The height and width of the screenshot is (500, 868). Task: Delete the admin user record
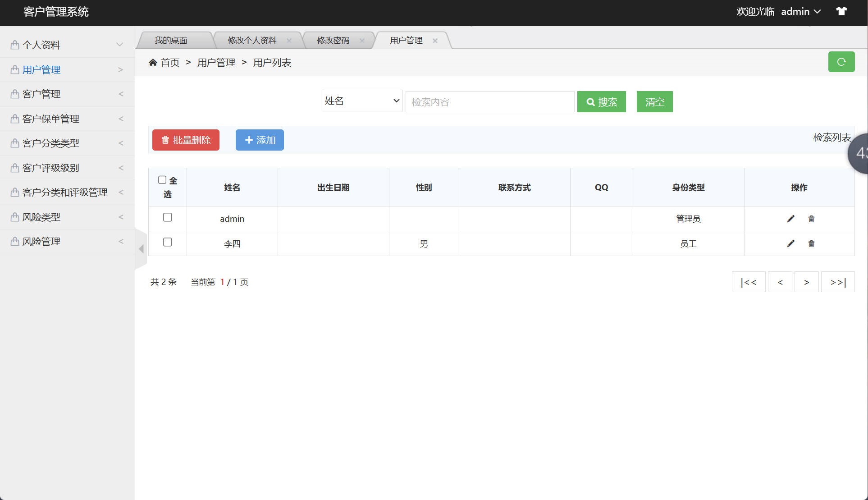tap(811, 219)
